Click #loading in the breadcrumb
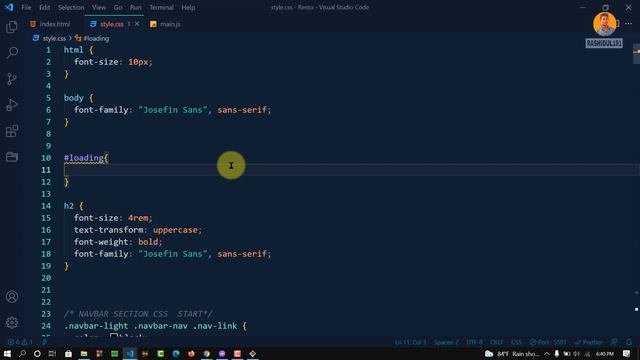Viewport: 640px width, 360px height. (x=96, y=38)
